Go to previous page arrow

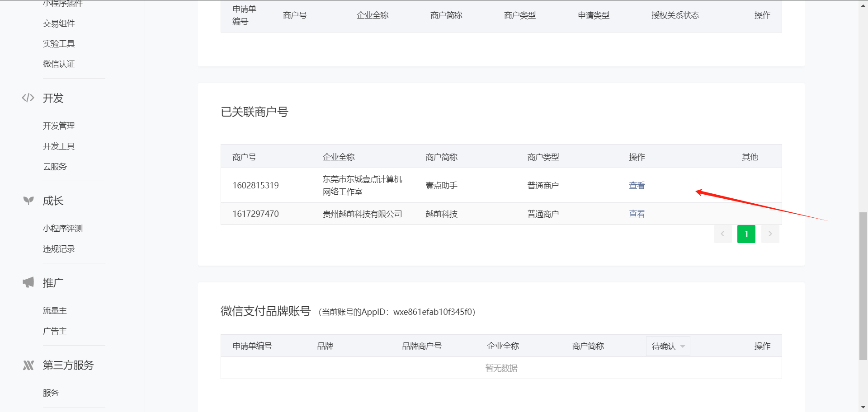tap(722, 234)
